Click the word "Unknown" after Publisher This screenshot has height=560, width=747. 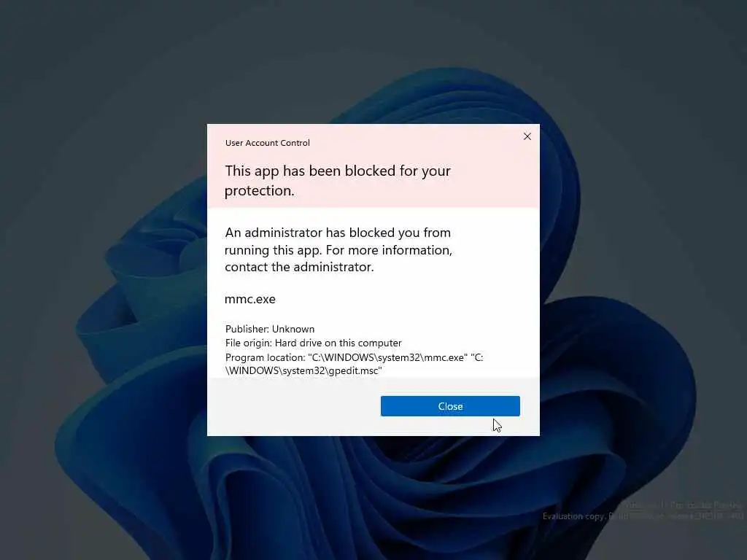click(x=293, y=329)
